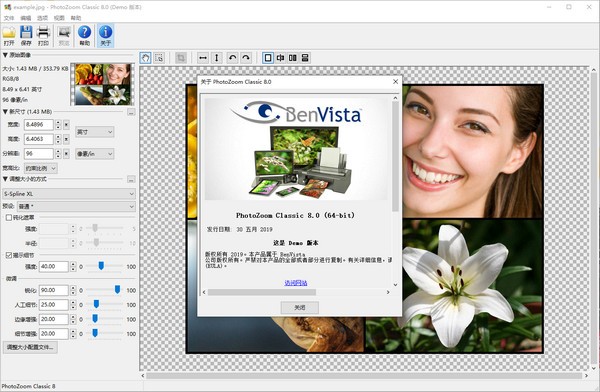Switch to single-pane preview view

pyautogui.click(x=268, y=58)
